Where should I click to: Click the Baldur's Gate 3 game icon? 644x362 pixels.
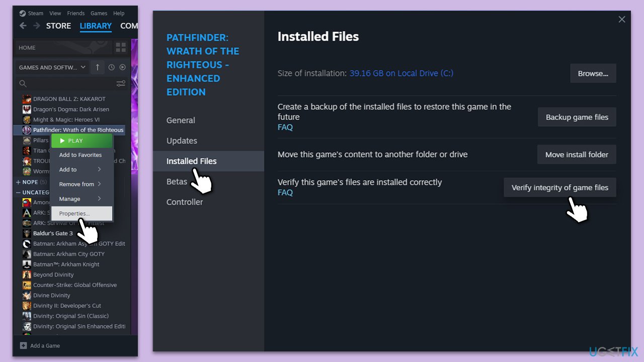point(27,233)
